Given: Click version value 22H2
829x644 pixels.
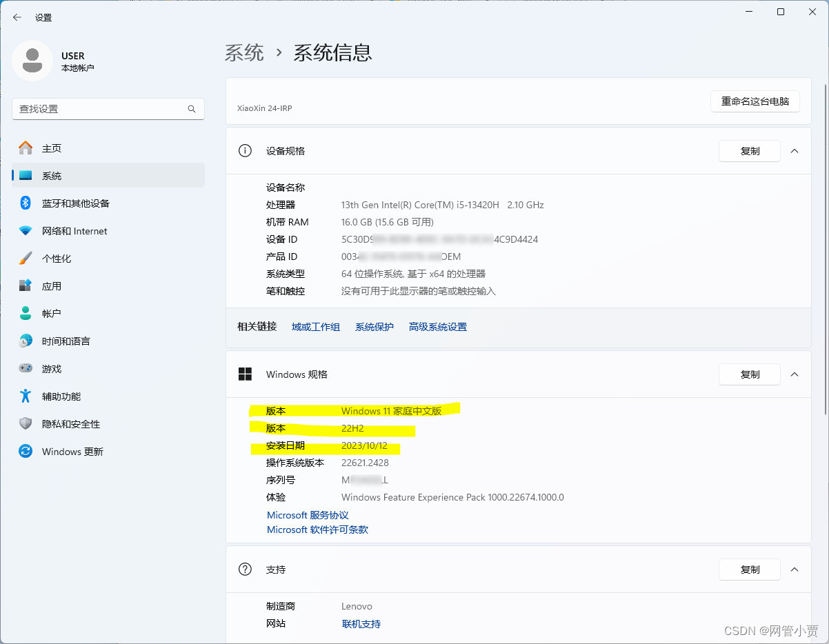Looking at the screenshot, I should coord(352,428).
